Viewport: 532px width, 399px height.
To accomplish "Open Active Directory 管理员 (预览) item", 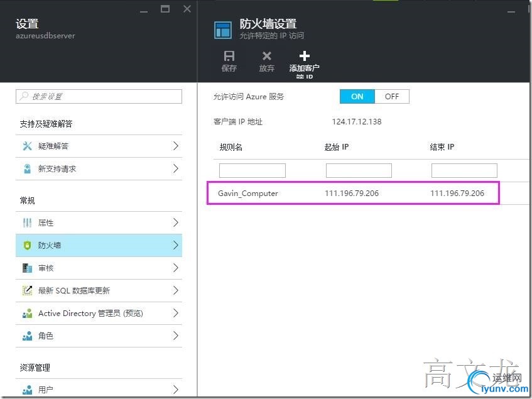I will coord(99,313).
